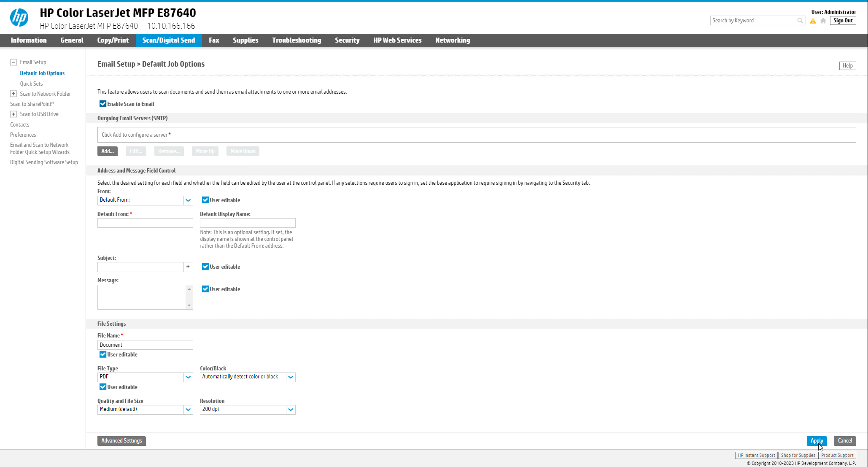Click the SMTP servers list box
The height and width of the screenshot is (467, 868).
[477, 135]
